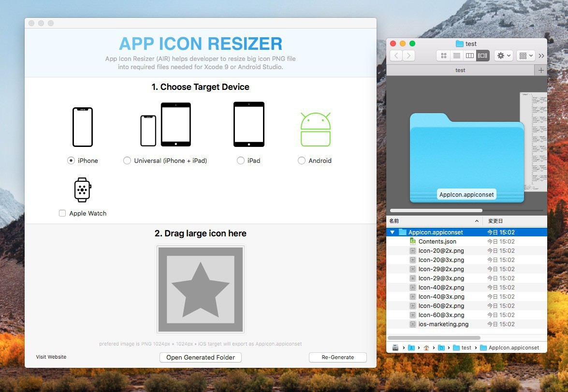Select the iPhone radio button

(71, 160)
